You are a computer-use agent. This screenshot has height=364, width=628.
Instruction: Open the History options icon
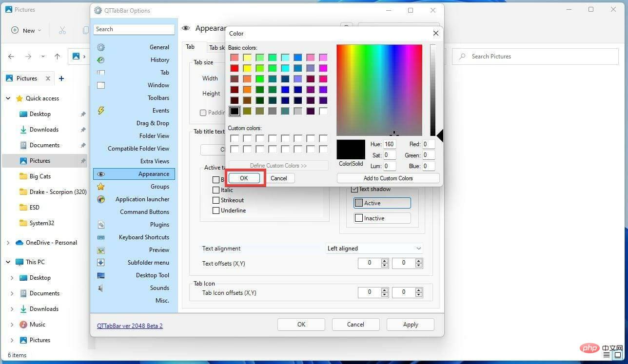tap(101, 60)
